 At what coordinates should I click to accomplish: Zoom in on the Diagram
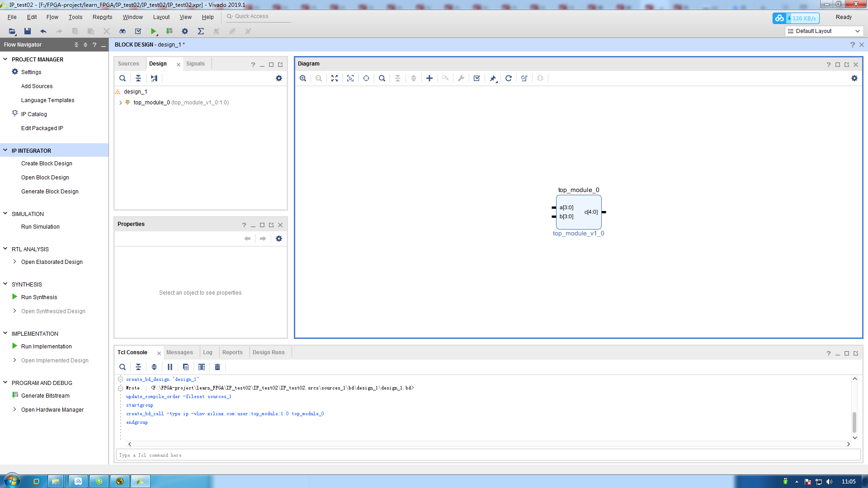pos(303,78)
